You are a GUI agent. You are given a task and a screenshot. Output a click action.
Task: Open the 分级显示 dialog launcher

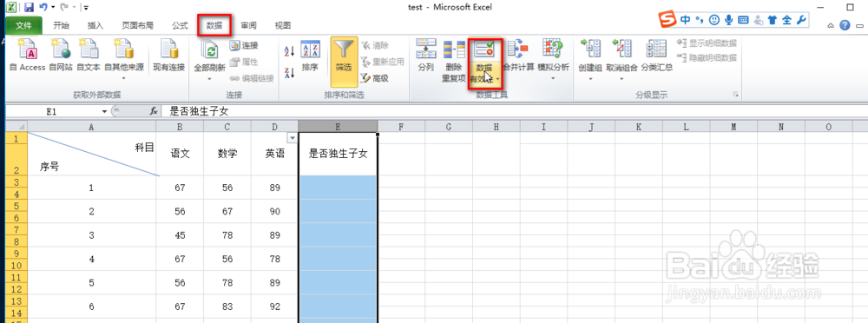tap(736, 95)
